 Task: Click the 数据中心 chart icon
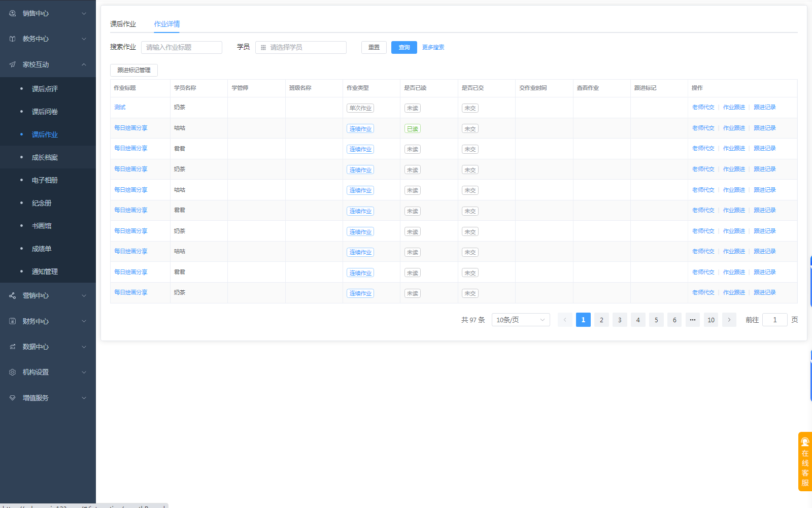pos(12,347)
